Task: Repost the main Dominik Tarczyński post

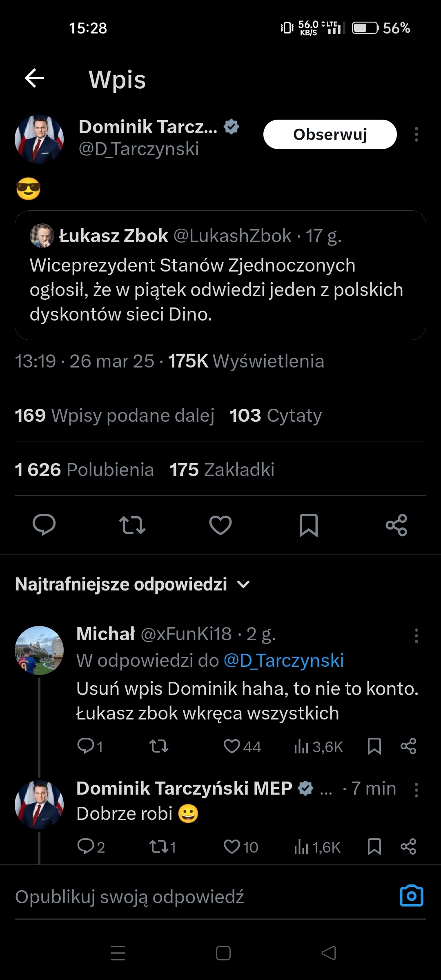Action: pos(132,525)
